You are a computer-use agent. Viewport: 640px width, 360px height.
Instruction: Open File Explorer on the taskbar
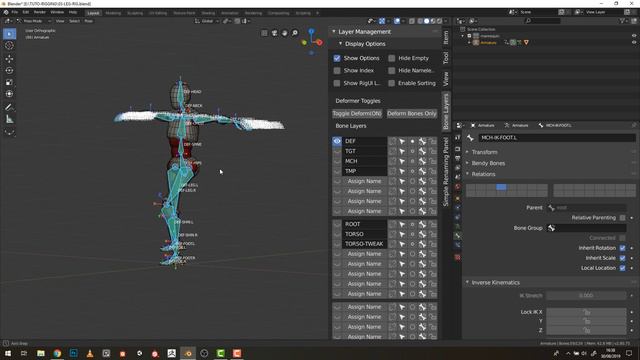(x=41, y=353)
